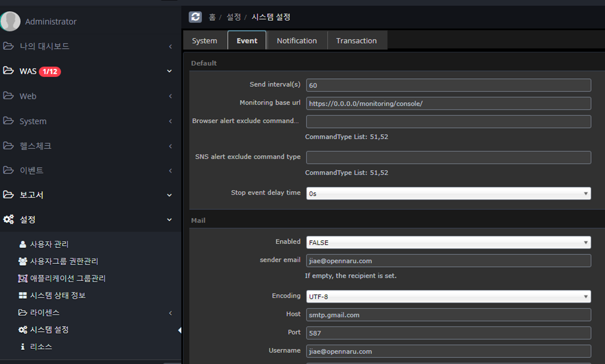
Task: Click the Administrator profile avatar
Action: pyautogui.click(x=11, y=22)
